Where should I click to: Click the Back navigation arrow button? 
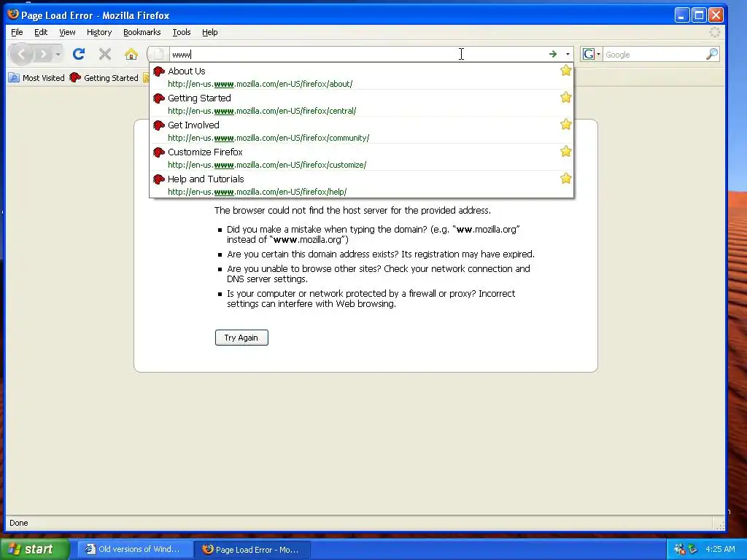21,54
